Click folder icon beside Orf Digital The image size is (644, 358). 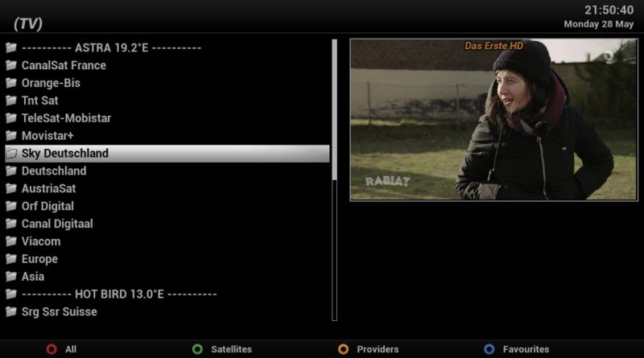coord(11,206)
